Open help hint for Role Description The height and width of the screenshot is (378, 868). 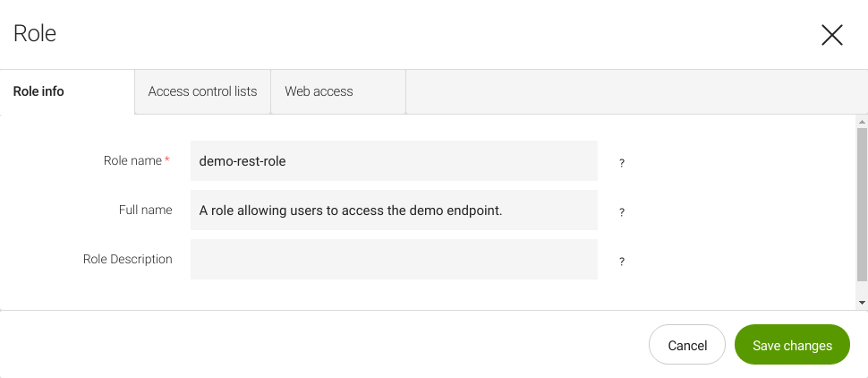click(621, 262)
